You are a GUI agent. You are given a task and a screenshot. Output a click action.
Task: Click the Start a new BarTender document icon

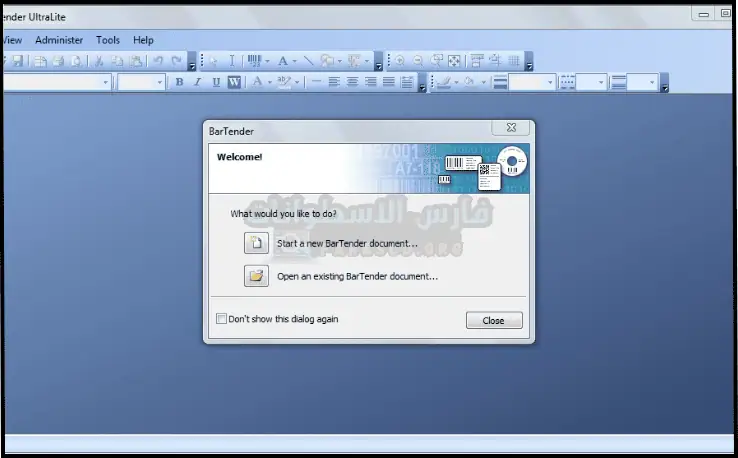click(256, 243)
